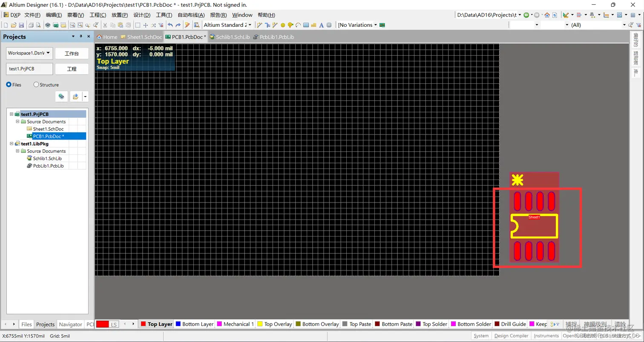The image size is (644, 342).
Task: Select the Move Selection cross-arrow tool
Action: pos(146,25)
